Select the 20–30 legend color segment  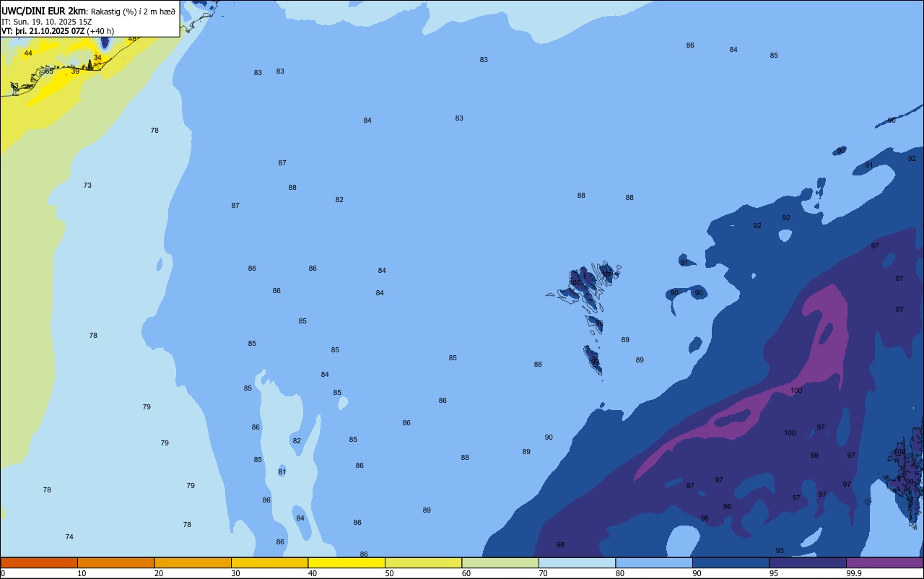193,562
